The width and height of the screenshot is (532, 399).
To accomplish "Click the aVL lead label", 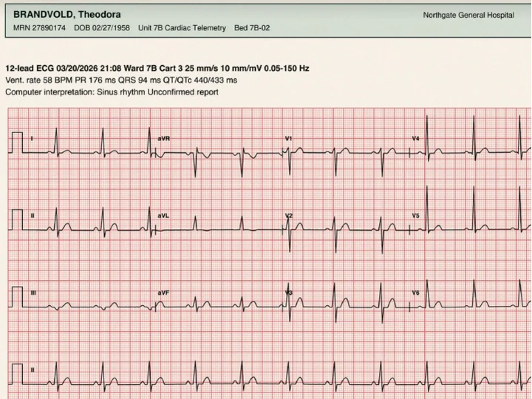I will click(163, 216).
